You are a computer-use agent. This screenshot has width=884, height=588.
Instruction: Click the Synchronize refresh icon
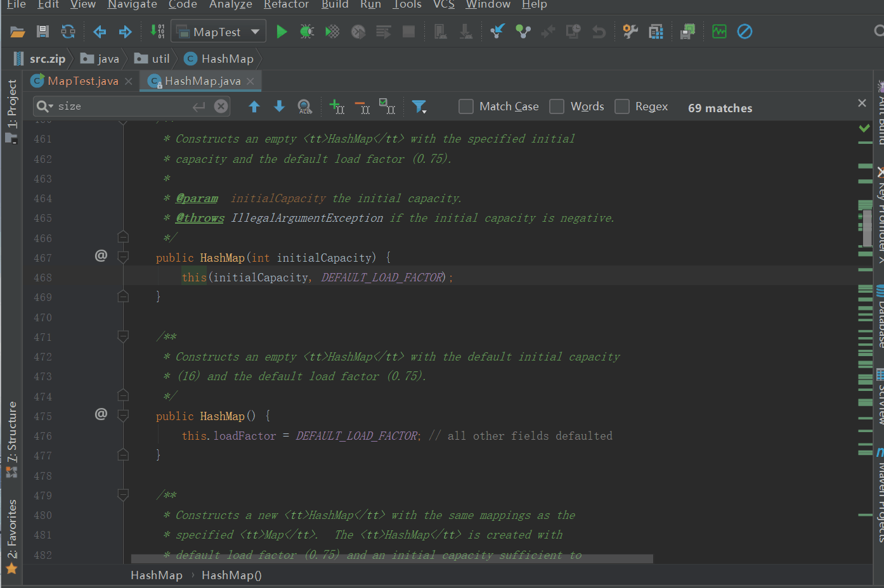pos(68,32)
